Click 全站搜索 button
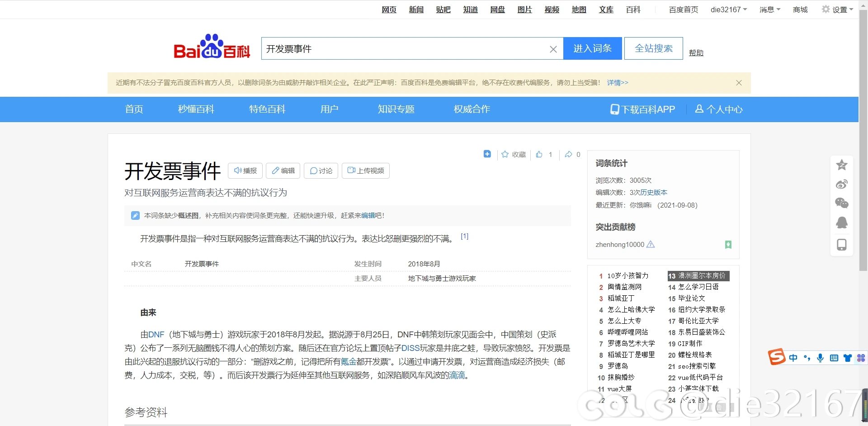This screenshot has width=868, height=426. 653,48
